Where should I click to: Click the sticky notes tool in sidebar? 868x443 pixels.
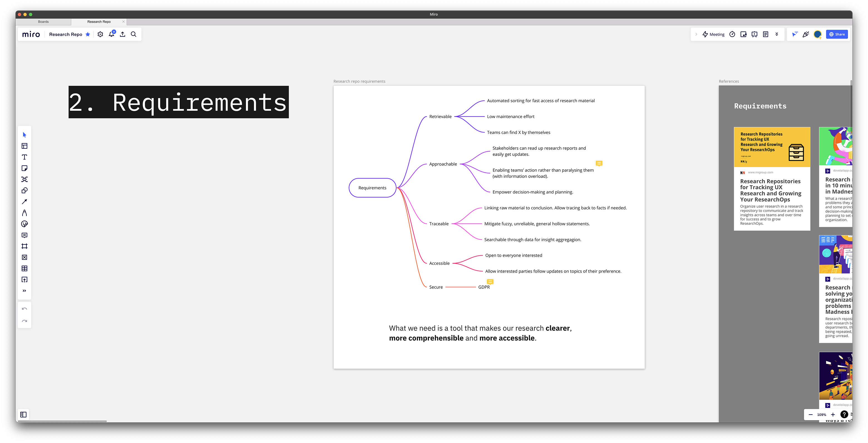click(x=25, y=168)
